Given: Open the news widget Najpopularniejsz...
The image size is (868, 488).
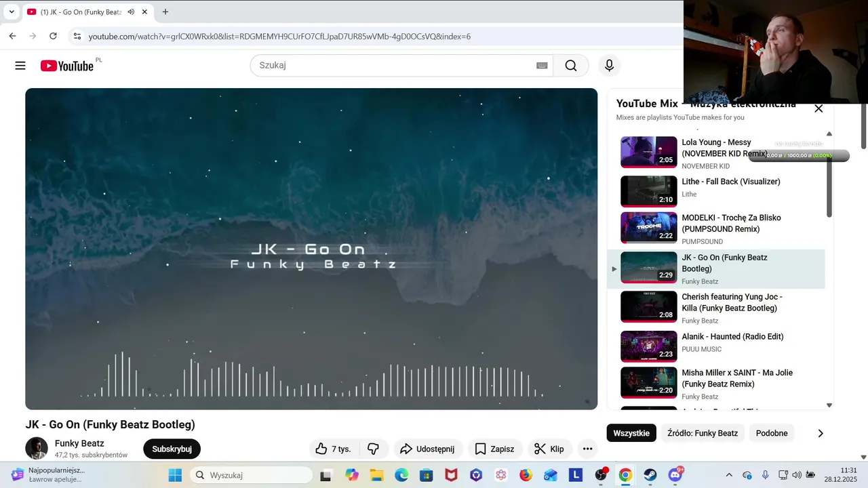Looking at the screenshot, I should pos(47,475).
